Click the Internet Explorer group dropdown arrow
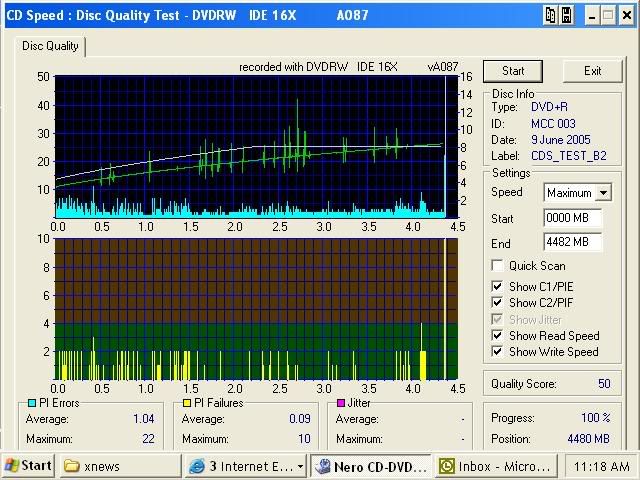Viewport: 640px width, 480px height. tap(300, 466)
